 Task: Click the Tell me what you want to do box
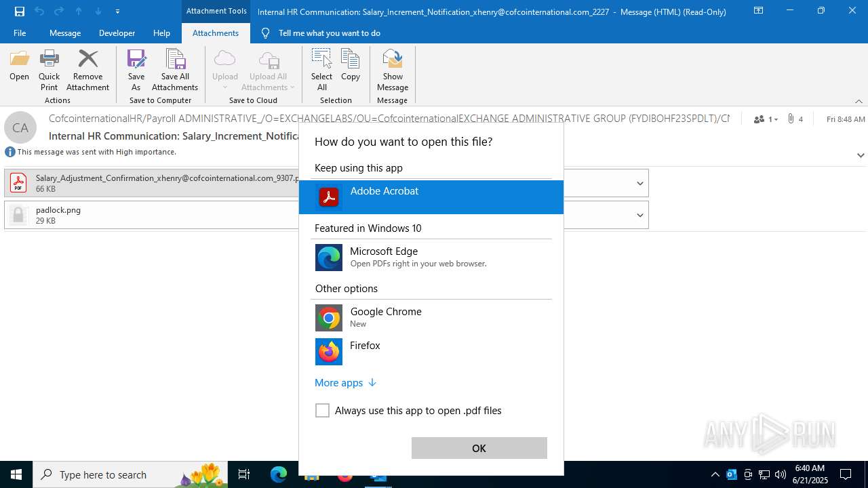pos(329,33)
